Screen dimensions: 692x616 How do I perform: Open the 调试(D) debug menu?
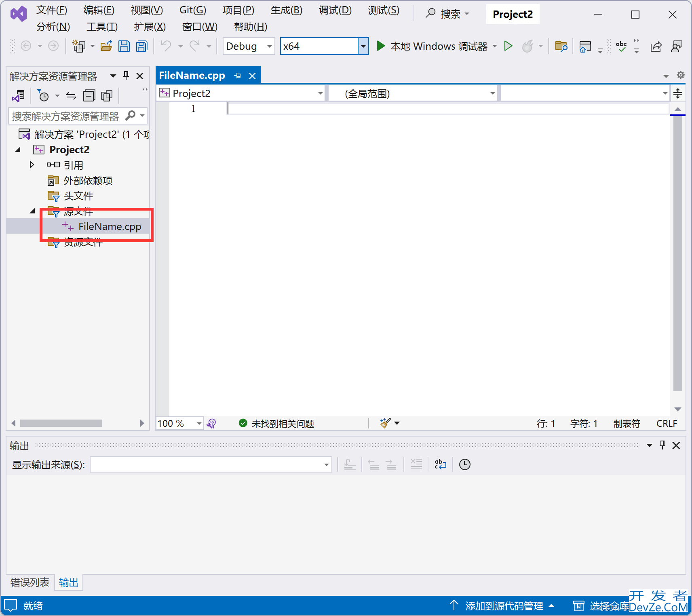[x=335, y=10]
